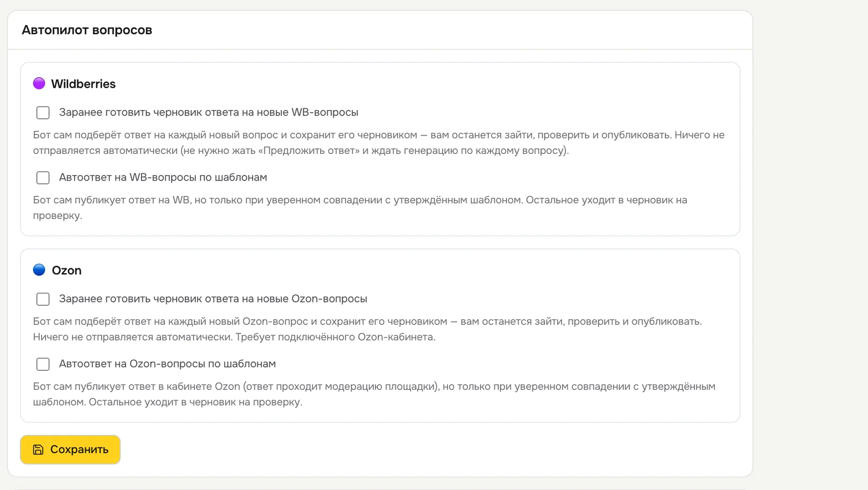Image resolution: width=868 pixels, height=490 pixels.
Task: Enable draft preparation for new WB questions
Action: [43, 113]
